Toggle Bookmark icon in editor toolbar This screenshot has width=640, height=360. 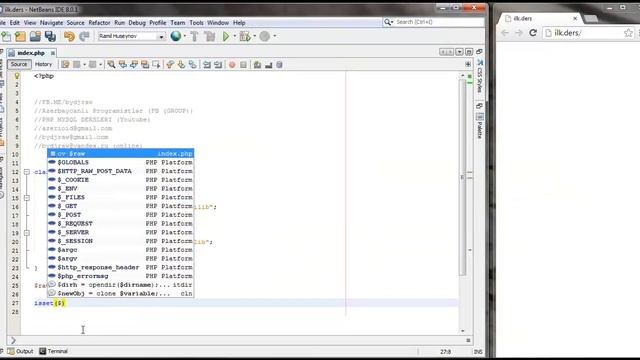[192, 64]
